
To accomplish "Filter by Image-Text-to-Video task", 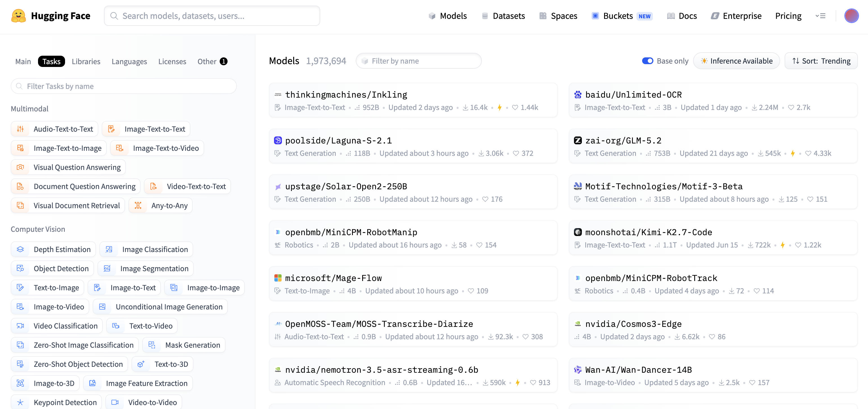I will (157, 148).
